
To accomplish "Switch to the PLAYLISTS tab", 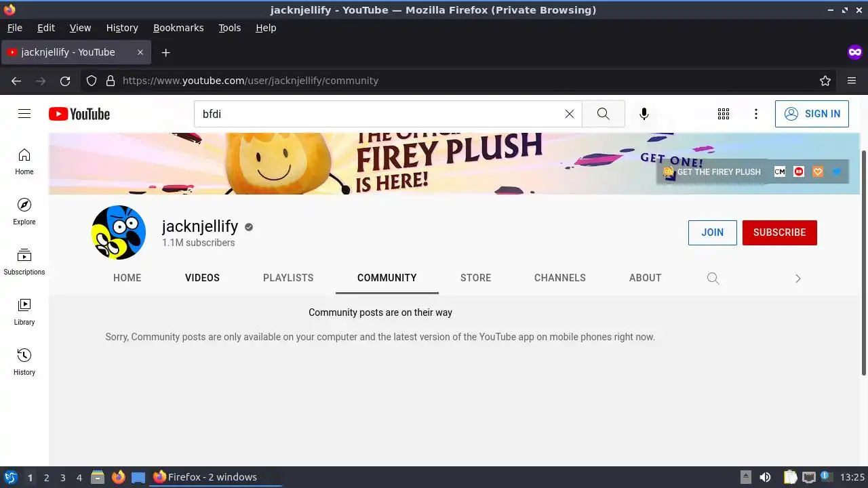I will tap(288, 278).
